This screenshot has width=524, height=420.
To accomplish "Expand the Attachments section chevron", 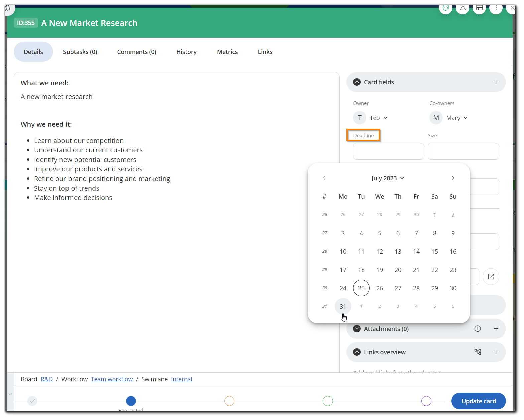I will [x=357, y=329].
